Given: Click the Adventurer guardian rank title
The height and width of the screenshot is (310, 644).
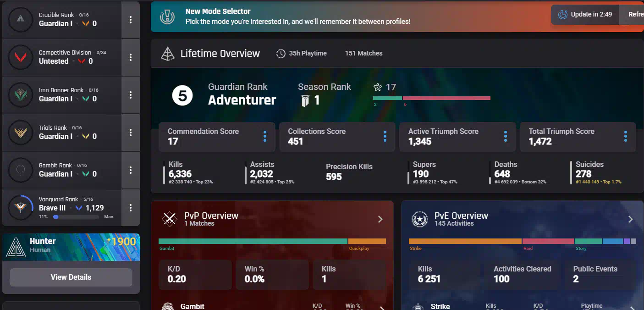Looking at the screenshot, I should coord(242,100).
